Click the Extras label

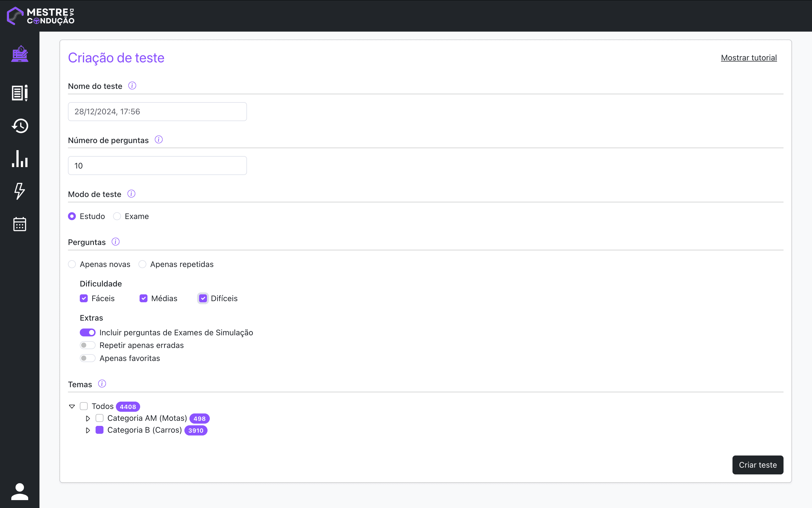coord(91,318)
